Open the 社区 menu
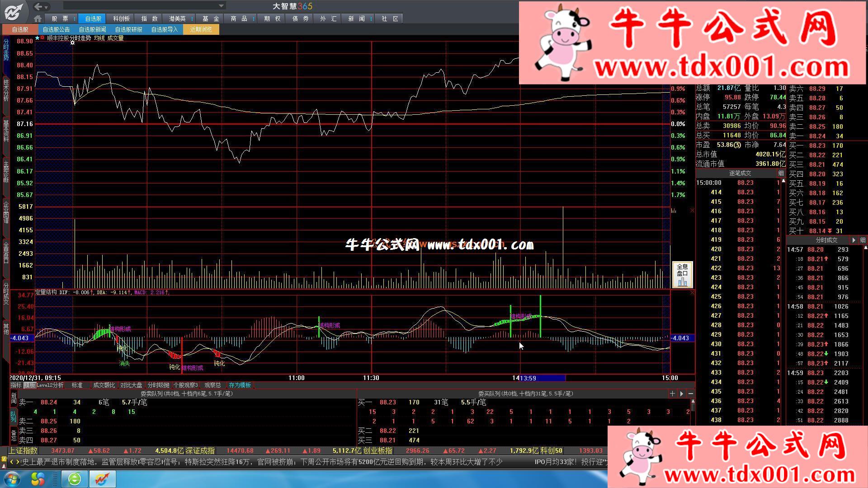The width and height of the screenshot is (868, 488). (390, 19)
